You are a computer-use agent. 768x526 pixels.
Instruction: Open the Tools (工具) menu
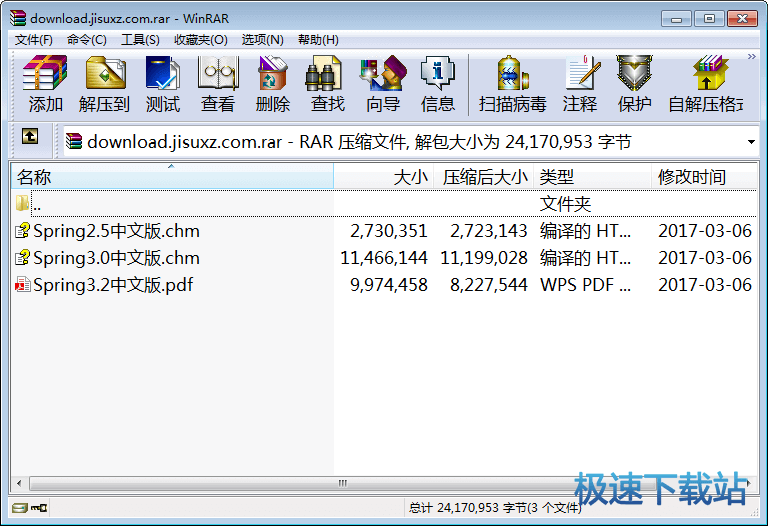point(140,40)
